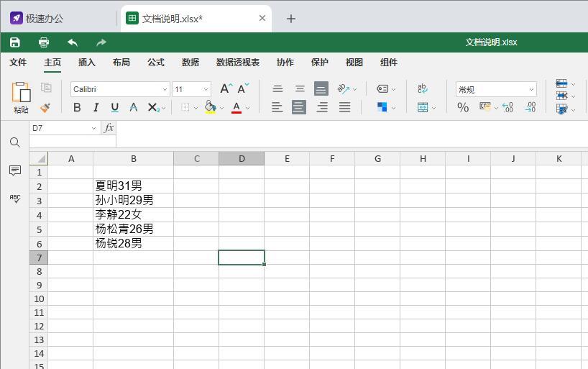Image resolution: width=588 pixels, height=369 pixels.
Task: Toggle underline formatting
Action: click(x=115, y=107)
